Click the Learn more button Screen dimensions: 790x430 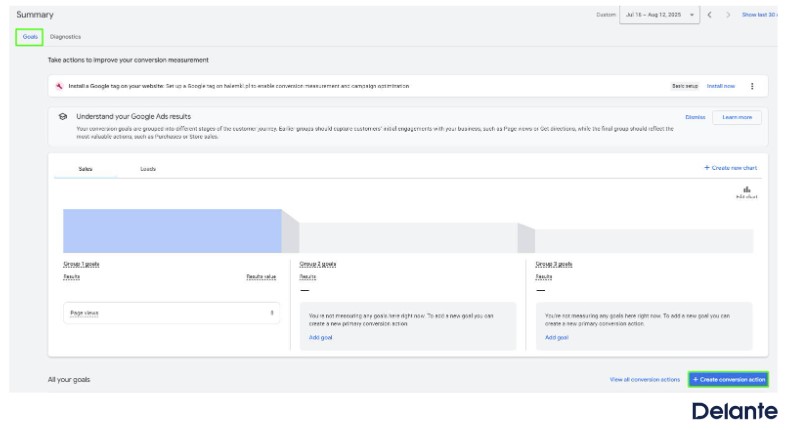(737, 117)
